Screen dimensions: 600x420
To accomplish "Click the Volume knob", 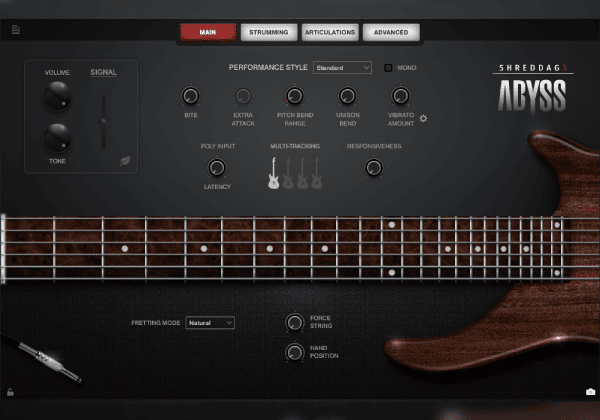I will [x=57, y=96].
